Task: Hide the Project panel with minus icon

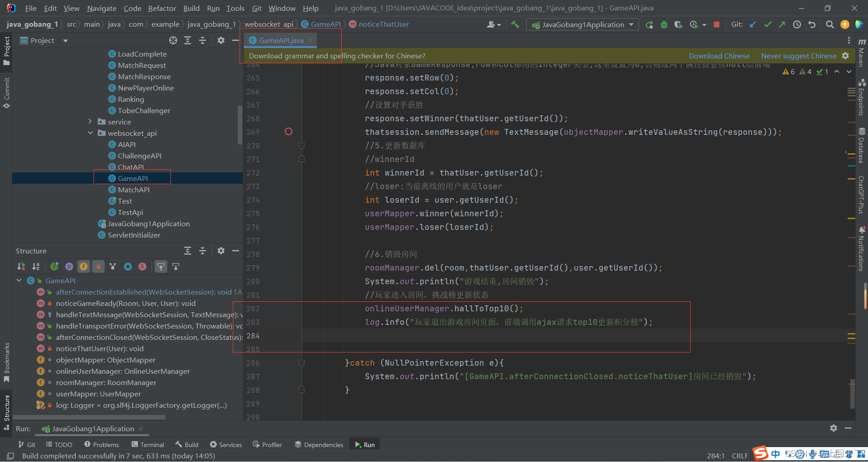Action: (x=235, y=40)
